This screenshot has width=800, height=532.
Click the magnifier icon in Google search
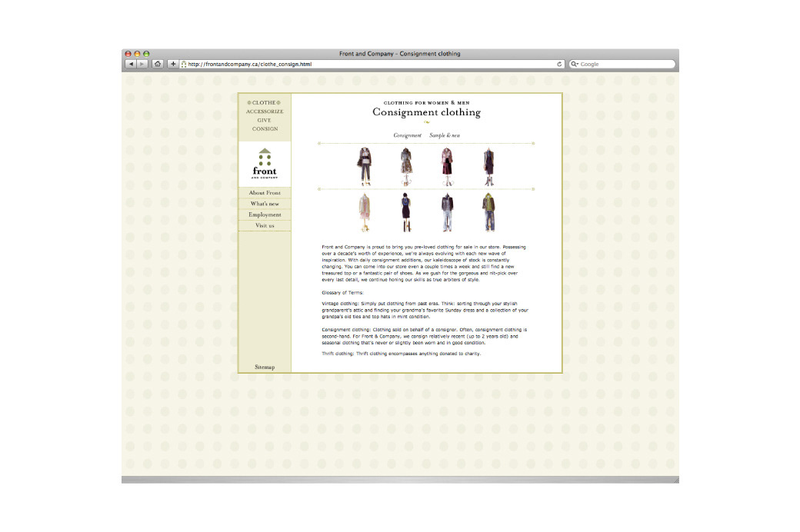click(574, 65)
